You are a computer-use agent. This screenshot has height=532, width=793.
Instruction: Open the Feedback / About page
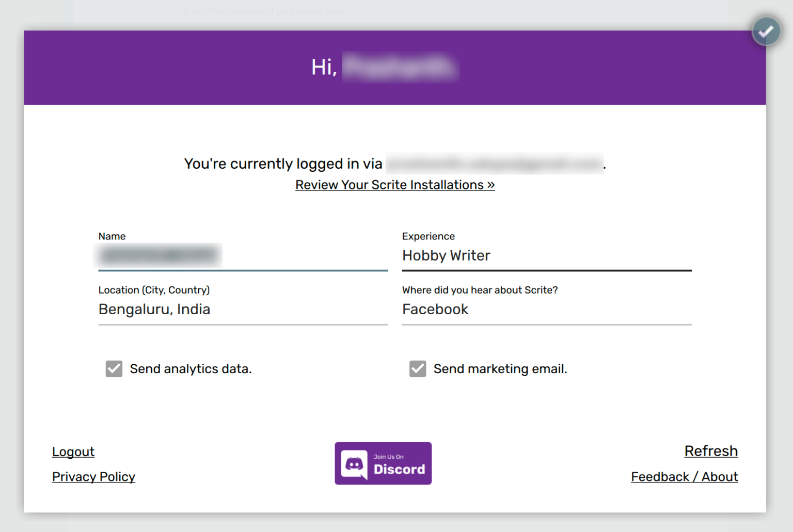[684, 476]
